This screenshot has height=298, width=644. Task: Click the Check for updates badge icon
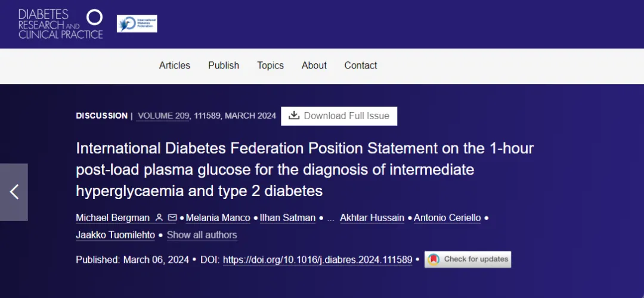pos(434,259)
